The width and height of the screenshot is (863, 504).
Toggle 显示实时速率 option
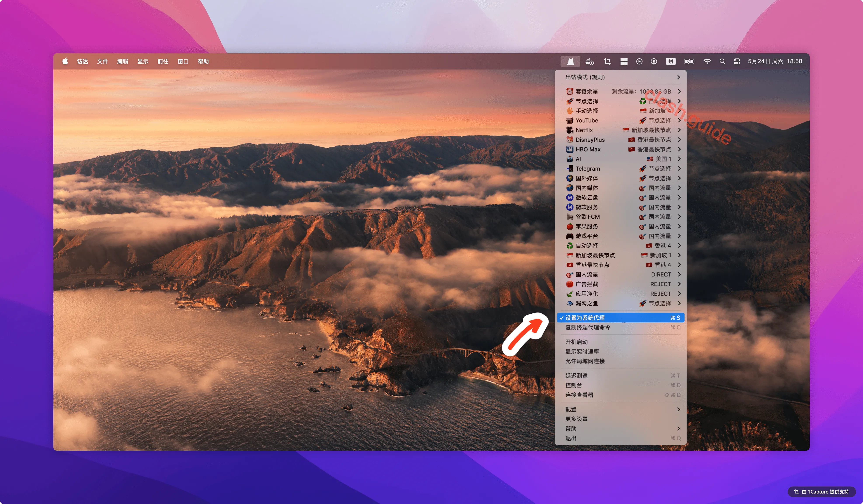[620, 351]
